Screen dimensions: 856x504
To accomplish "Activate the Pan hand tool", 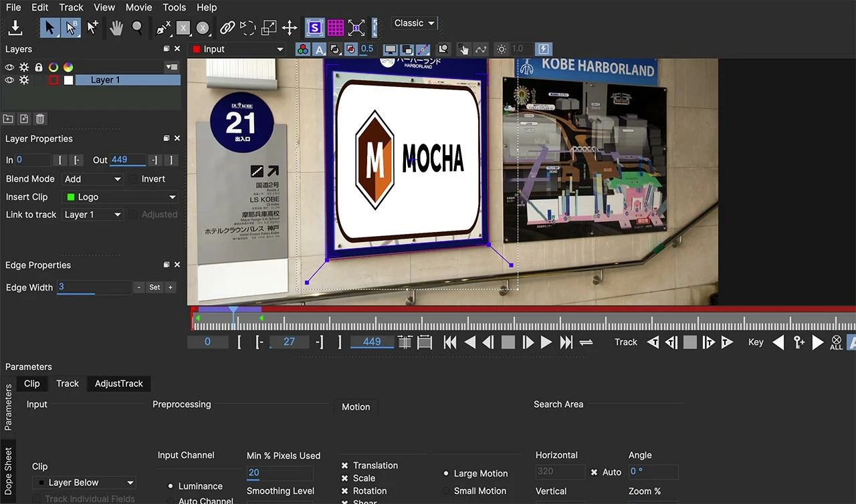I will click(116, 27).
